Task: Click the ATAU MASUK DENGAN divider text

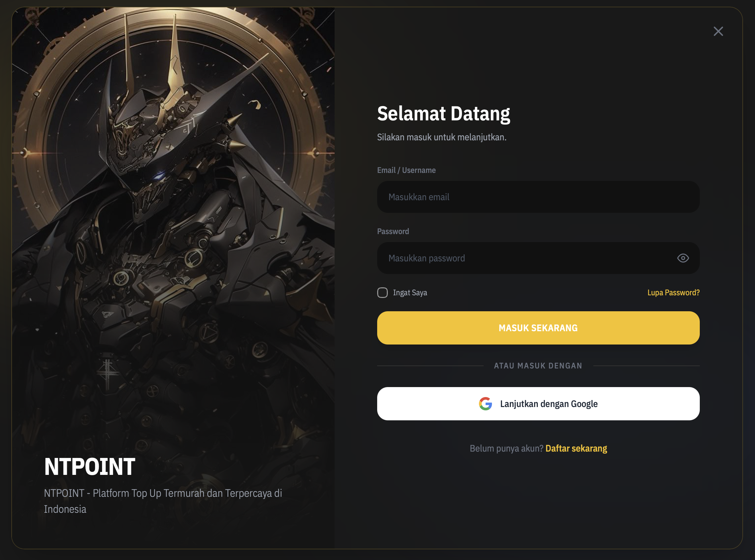Action: click(x=538, y=366)
